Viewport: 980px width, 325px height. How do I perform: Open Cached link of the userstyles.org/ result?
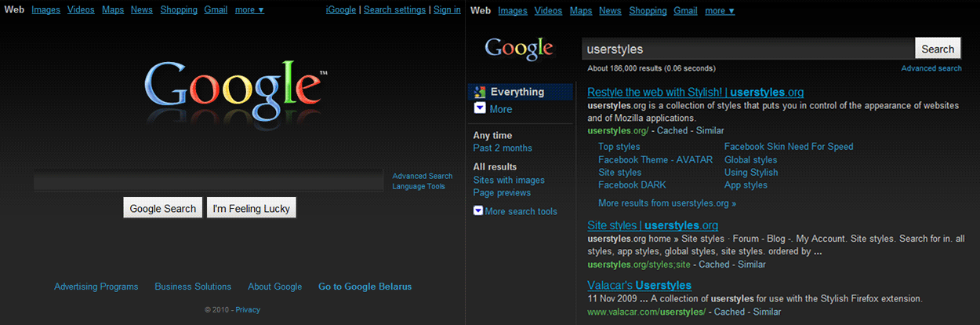tap(672, 130)
